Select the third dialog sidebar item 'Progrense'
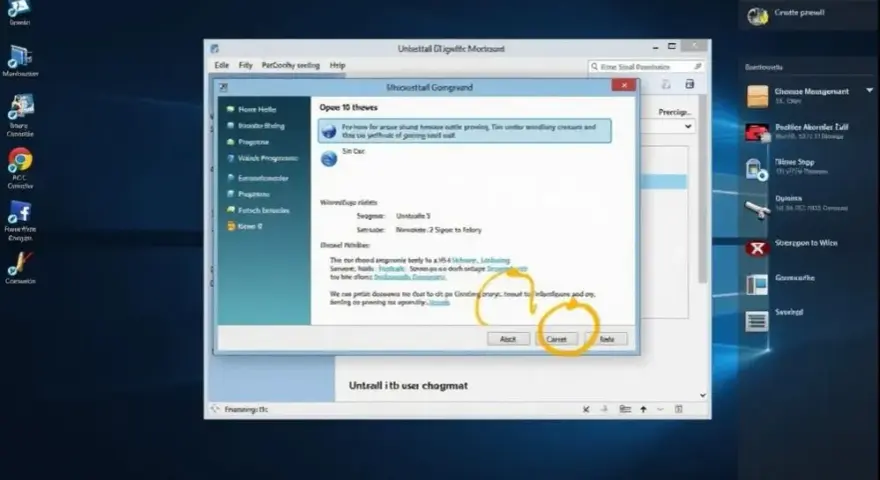880x480 pixels. click(248, 142)
